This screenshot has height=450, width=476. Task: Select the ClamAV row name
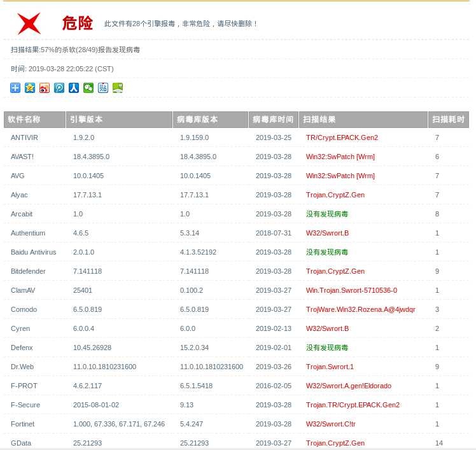[x=23, y=291]
